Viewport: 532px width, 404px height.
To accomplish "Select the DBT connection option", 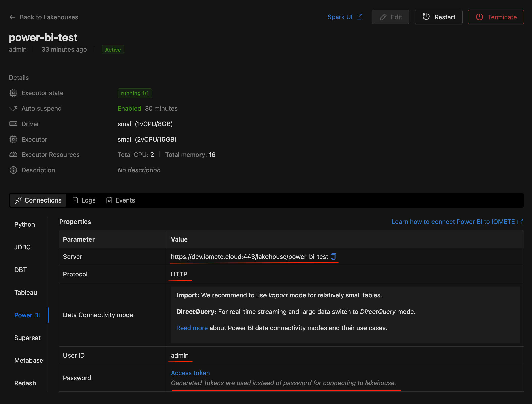I will click(21, 270).
